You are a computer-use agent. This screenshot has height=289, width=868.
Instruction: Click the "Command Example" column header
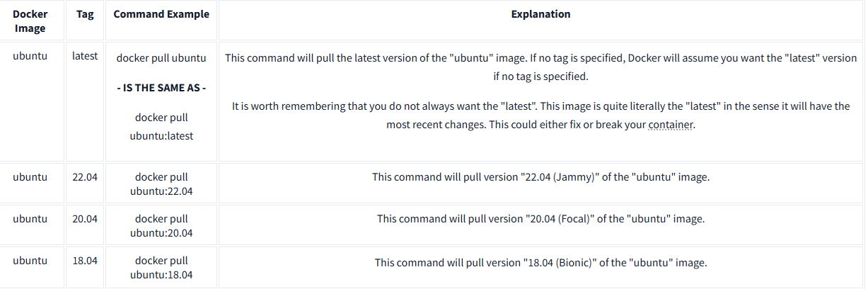161,14
